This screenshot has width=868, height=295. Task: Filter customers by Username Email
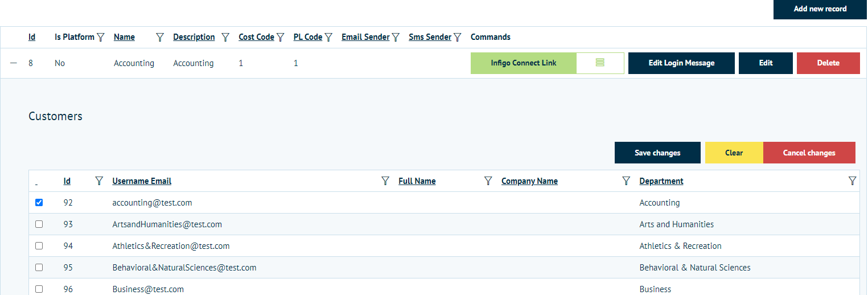click(x=385, y=181)
